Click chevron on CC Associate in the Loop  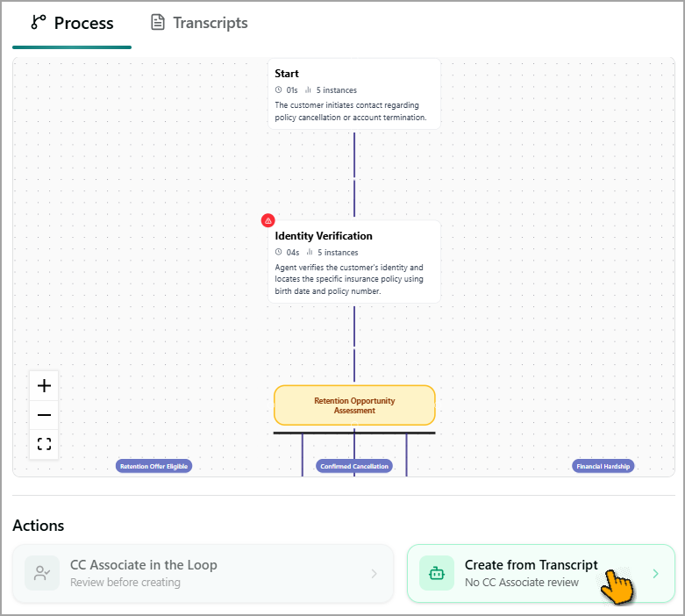tap(374, 574)
